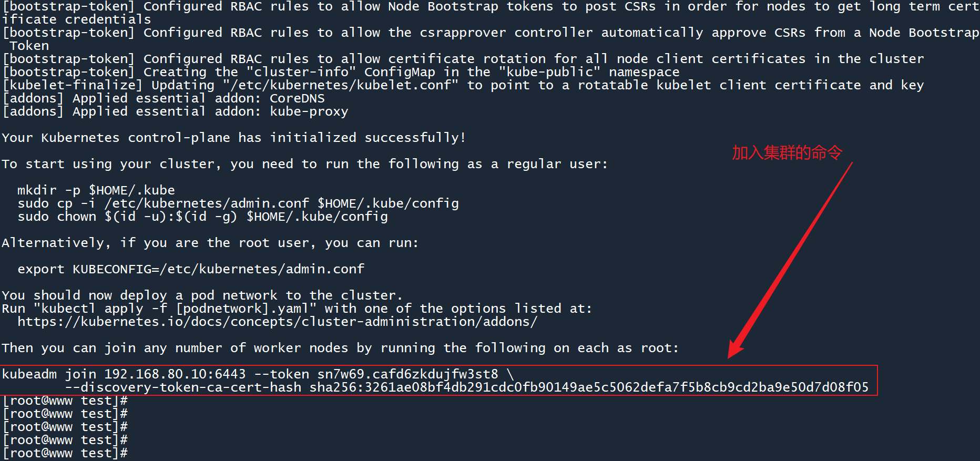Click the sudo chown command line
This screenshot has width=980, height=461.
[202, 217]
